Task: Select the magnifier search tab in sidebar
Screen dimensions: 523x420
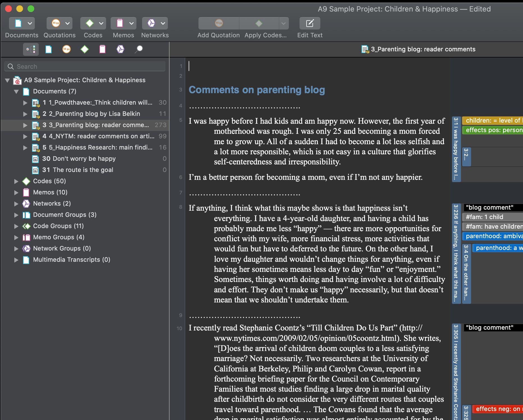Action: pyautogui.click(x=139, y=49)
